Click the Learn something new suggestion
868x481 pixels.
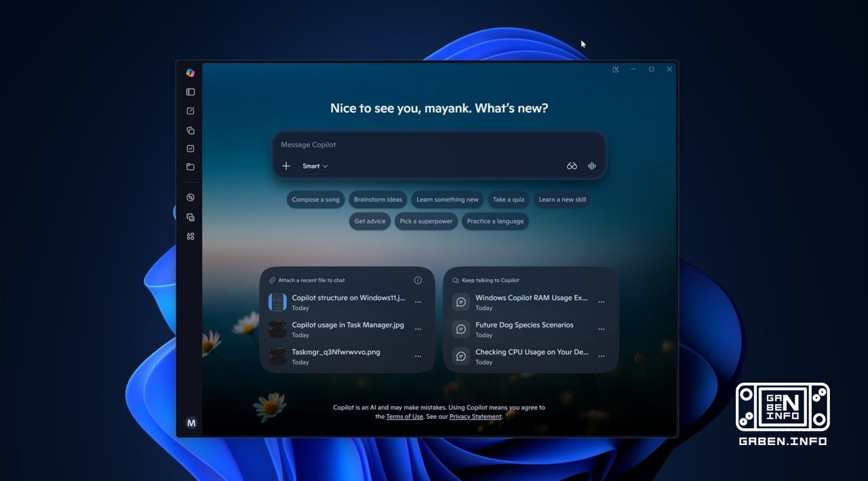448,199
